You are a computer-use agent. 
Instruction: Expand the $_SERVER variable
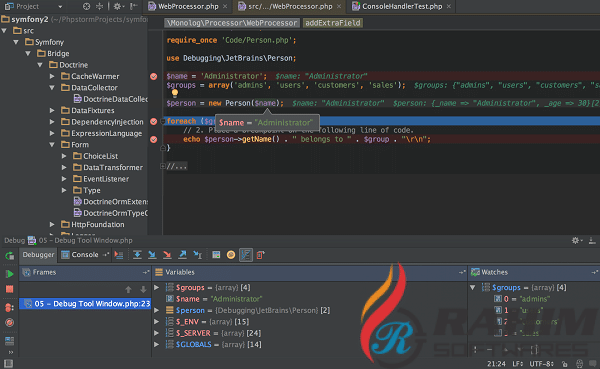coord(157,333)
